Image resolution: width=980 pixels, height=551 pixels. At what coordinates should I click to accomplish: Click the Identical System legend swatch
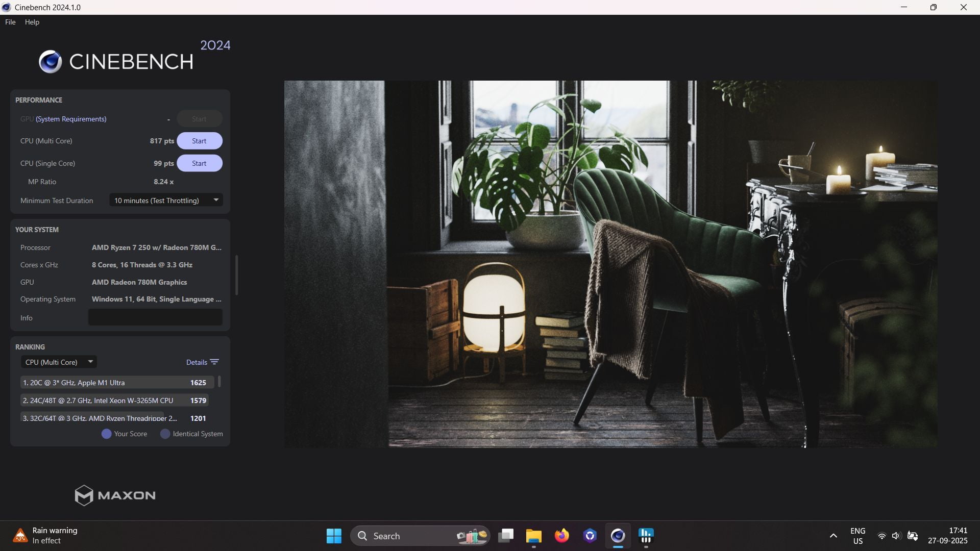point(165,434)
